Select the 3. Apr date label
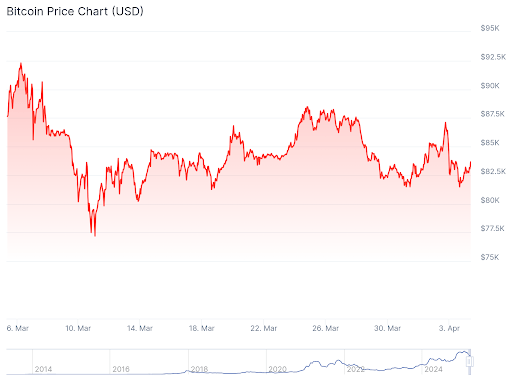The image size is (512, 384). 449,328
